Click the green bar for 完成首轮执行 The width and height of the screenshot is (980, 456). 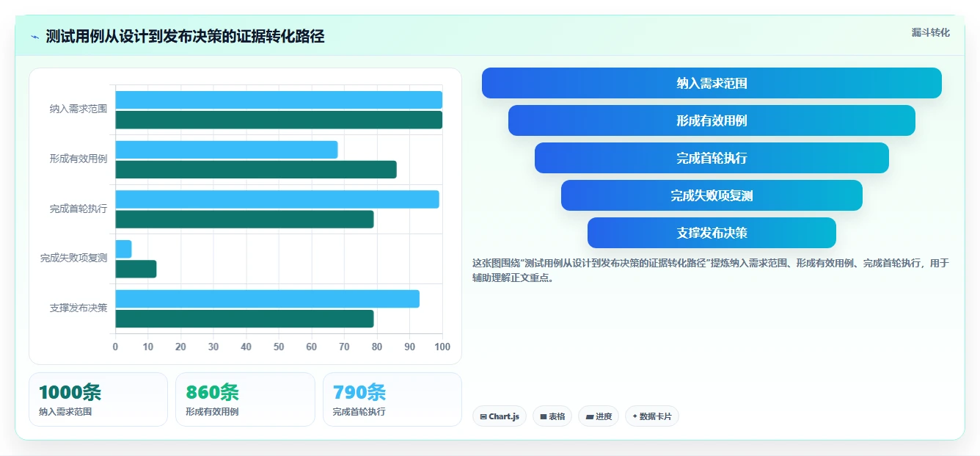pos(244,219)
